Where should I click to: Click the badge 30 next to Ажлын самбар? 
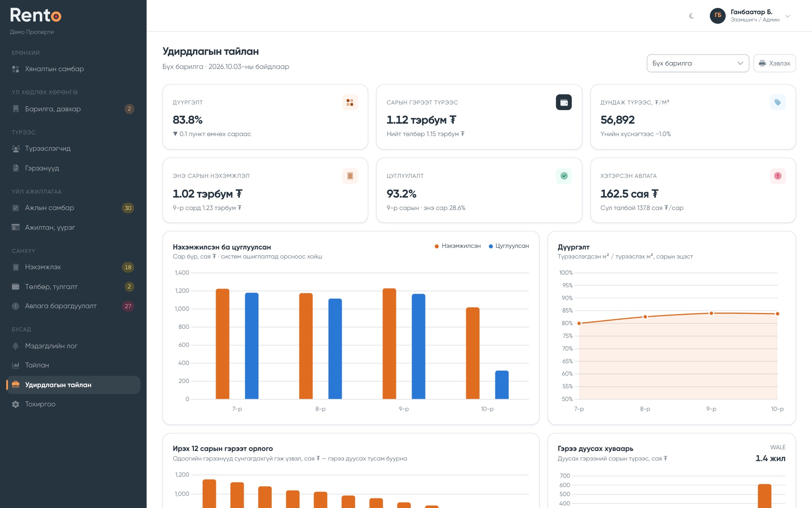point(128,208)
